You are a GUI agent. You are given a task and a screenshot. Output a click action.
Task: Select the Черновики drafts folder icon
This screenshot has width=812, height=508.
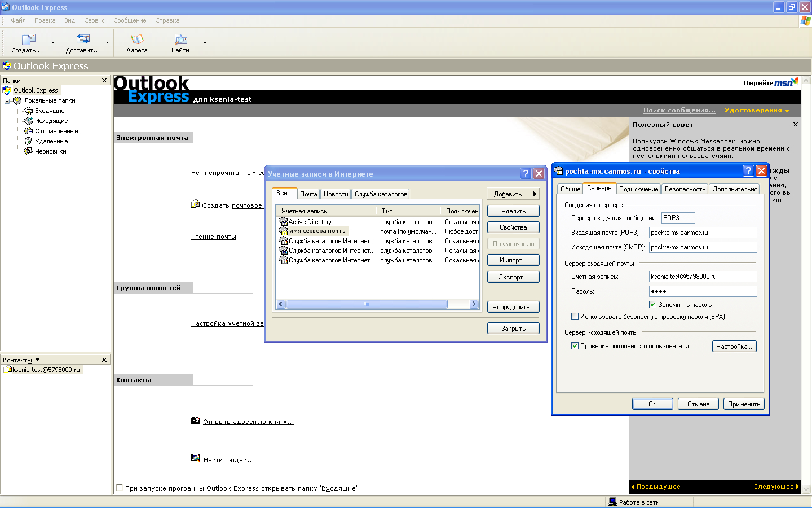28,151
